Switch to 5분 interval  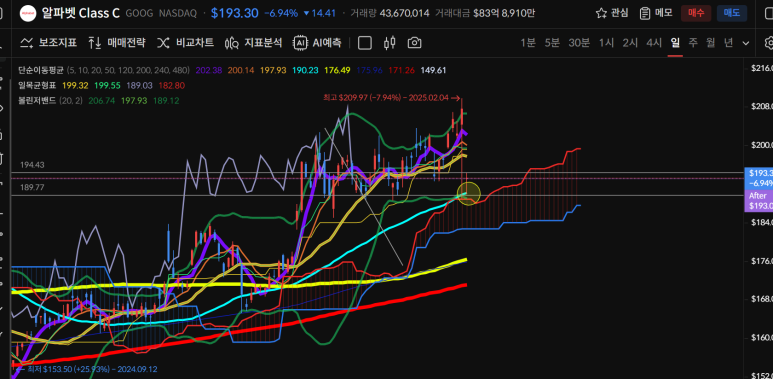click(x=552, y=43)
